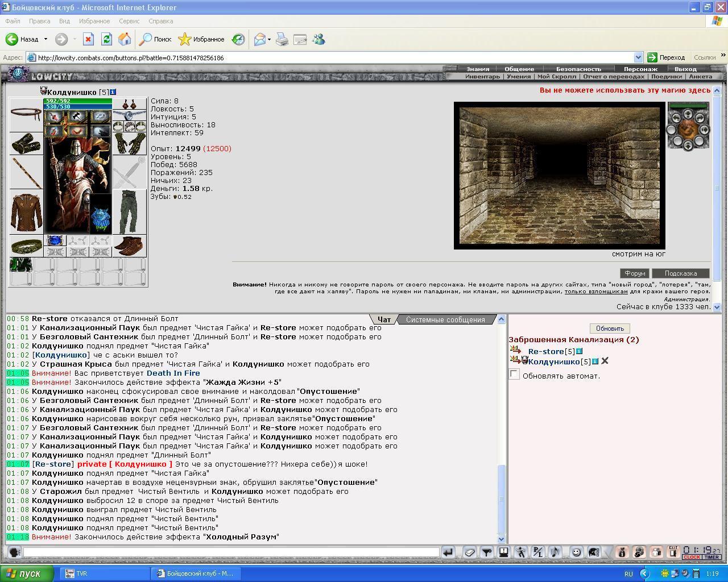Open the Умения game menu item
The image size is (728, 582).
[518, 77]
